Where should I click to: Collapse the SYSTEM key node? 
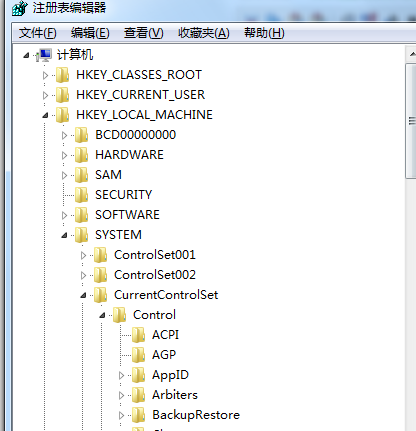64,236
